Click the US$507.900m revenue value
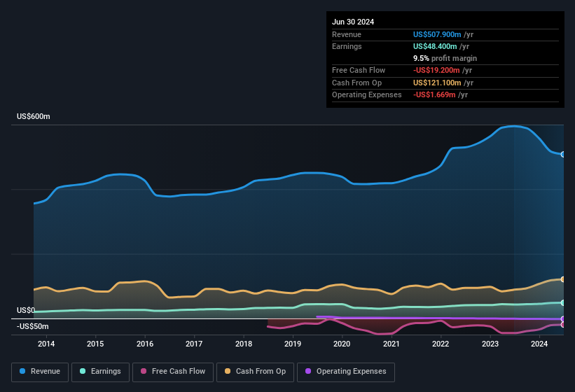The image size is (575, 392). click(437, 34)
